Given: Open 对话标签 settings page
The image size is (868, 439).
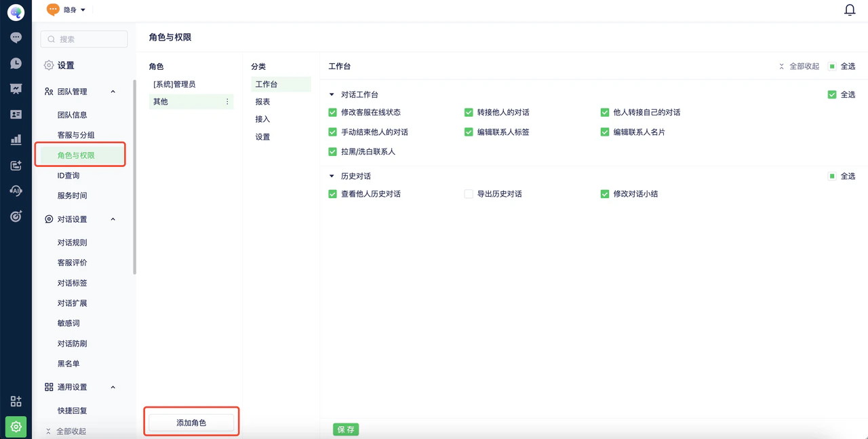Looking at the screenshot, I should pyautogui.click(x=73, y=284).
